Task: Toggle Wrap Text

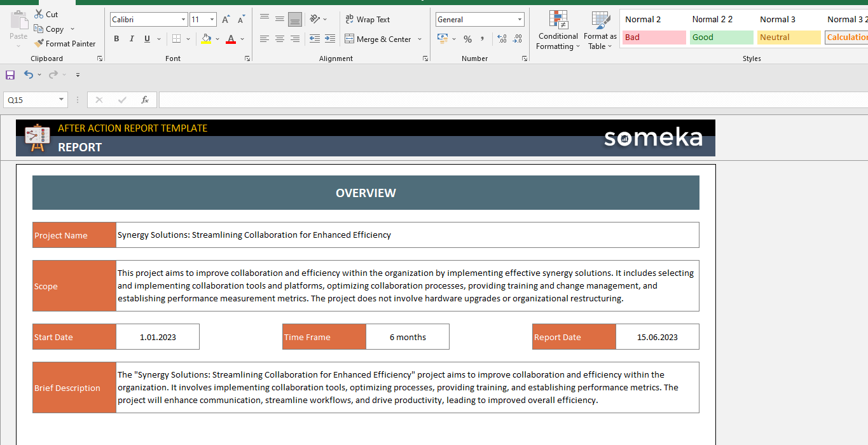Action: click(x=368, y=19)
